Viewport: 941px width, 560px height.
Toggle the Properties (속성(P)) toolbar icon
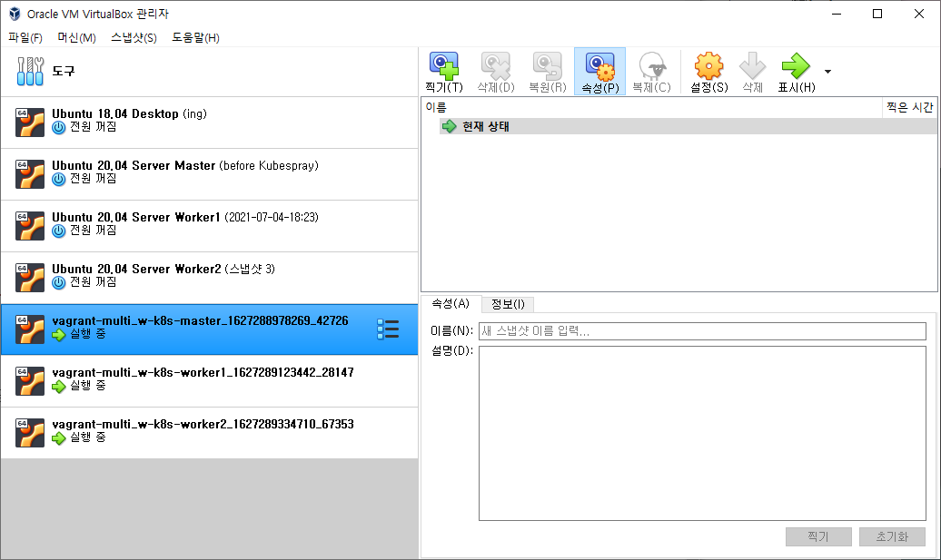600,65
